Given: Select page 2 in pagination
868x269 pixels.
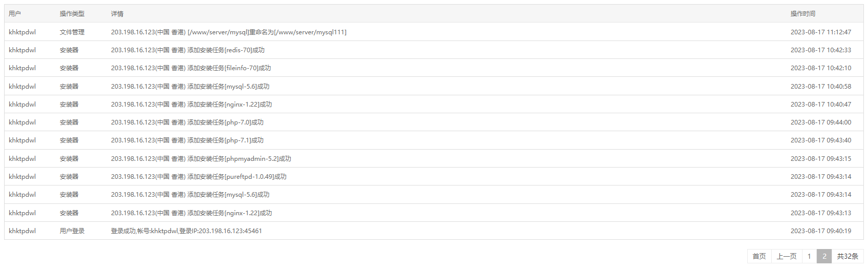Looking at the screenshot, I should click(x=824, y=256).
